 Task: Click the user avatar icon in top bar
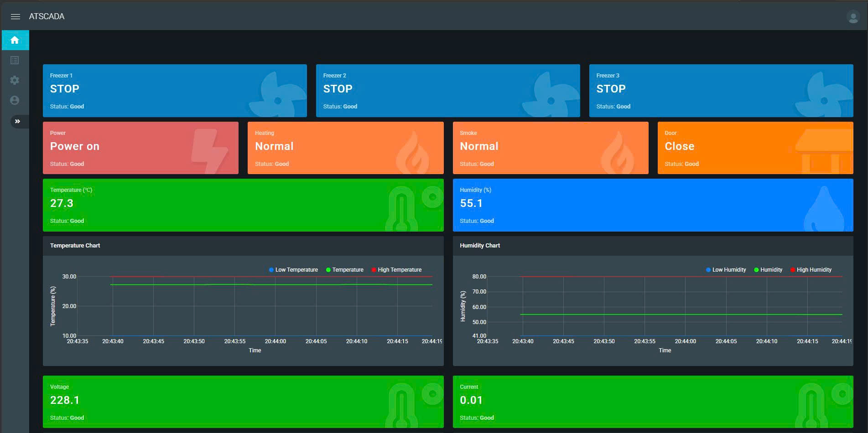(853, 17)
